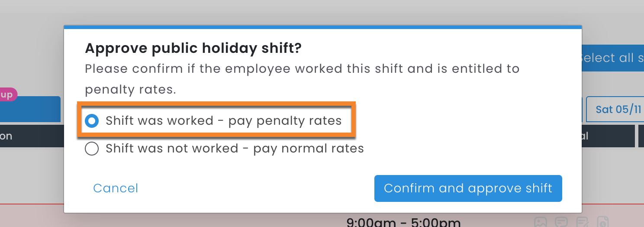Viewport: 644px width, 227px height.
Task: Open the shift photo attachment icon
Action: click(x=541, y=222)
